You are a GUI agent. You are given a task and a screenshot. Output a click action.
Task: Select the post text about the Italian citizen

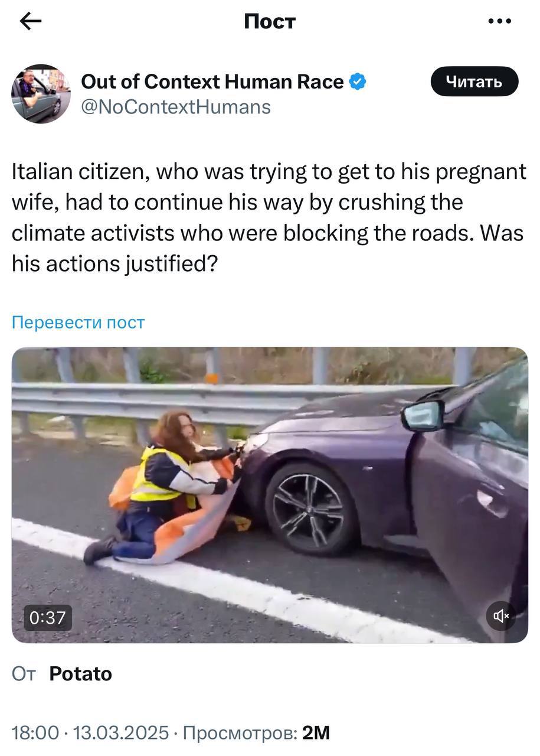tap(269, 217)
